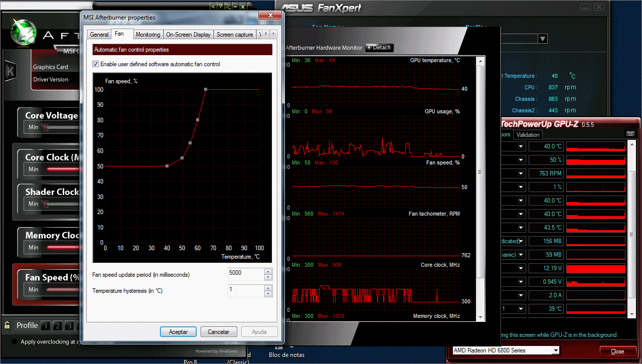Click the Shader Clock slider track

click(61, 204)
